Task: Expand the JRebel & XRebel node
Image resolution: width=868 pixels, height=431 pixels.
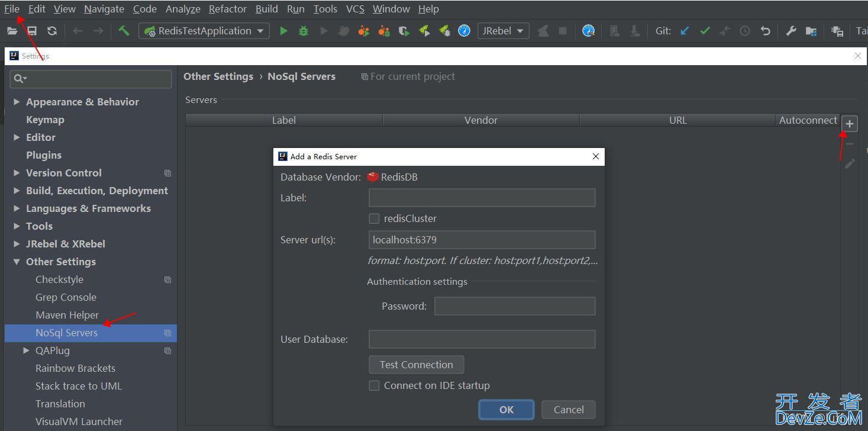Action: point(17,244)
